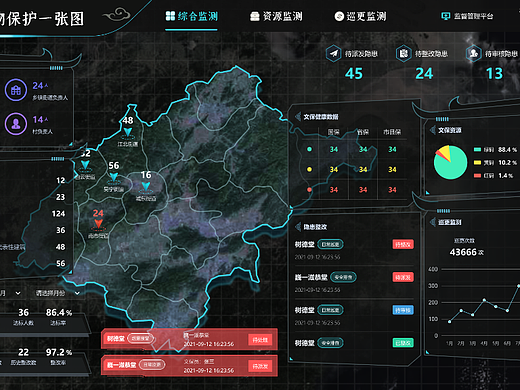Click the tag pill on upper red alert card
The width and height of the screenshot is (520, 390).
pos(141,338)
